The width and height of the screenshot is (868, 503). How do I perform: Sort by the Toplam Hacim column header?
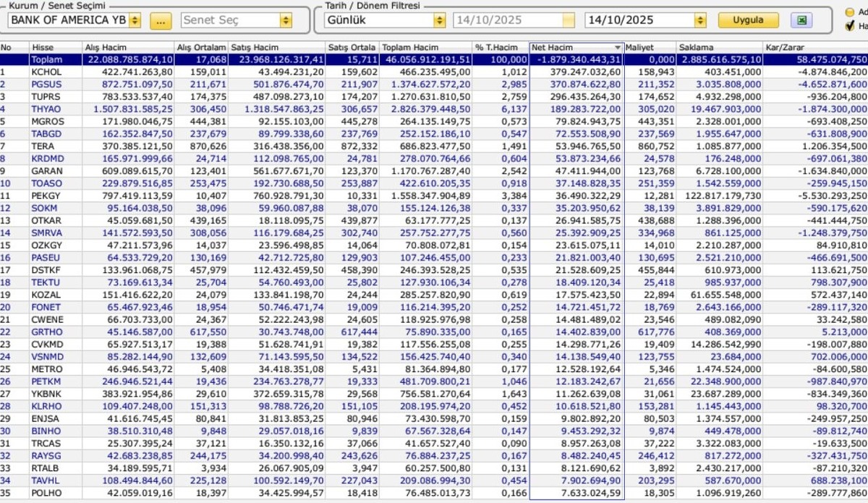[x=426, y=48]
